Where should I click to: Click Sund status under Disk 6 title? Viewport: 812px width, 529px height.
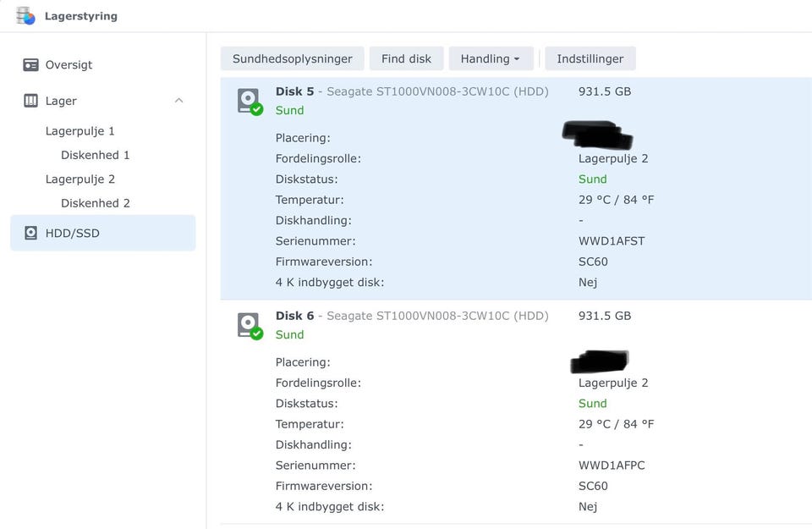coord(289,334)
